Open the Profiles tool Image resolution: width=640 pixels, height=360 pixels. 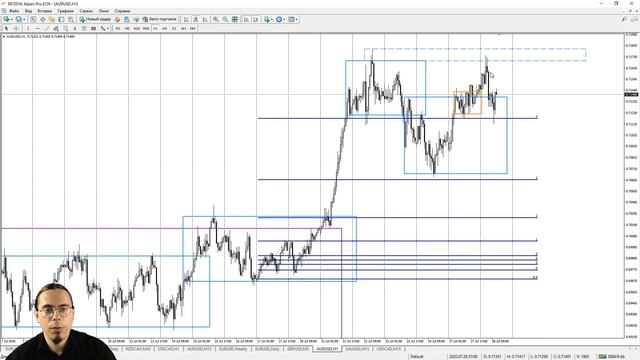pyautogui.click(x=19, y=19)
